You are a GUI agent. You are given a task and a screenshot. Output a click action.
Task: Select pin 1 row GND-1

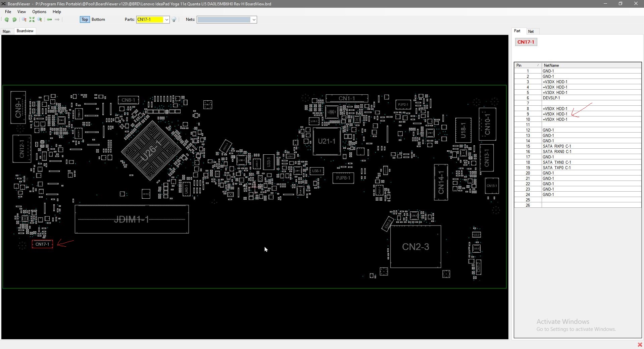click(578, 71)
